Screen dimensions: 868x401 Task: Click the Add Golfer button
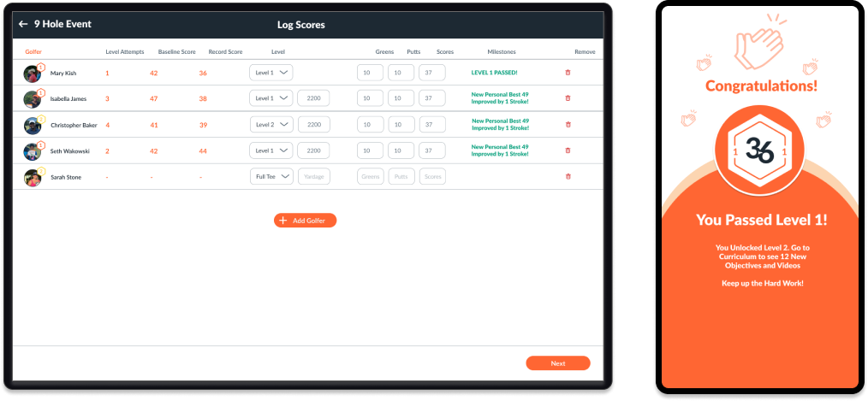click(305, 220)
